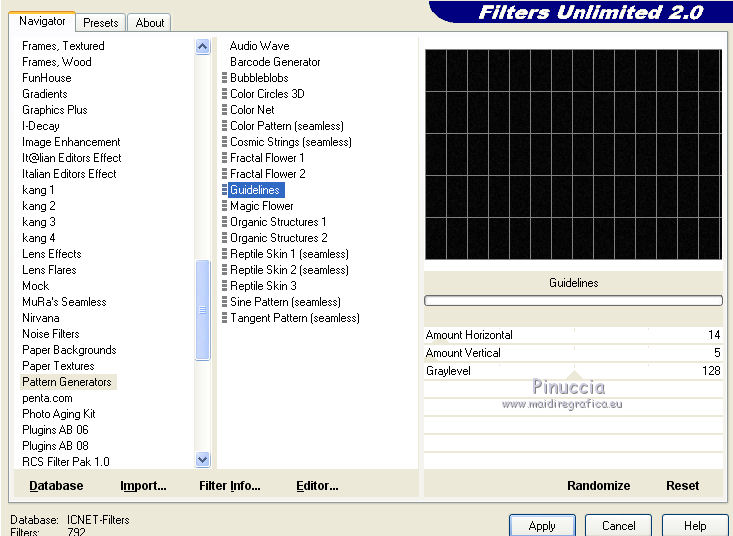The width and height of the screenshot is (733, 536).
Task: Reset filter parameters
Action: point(683,486)
